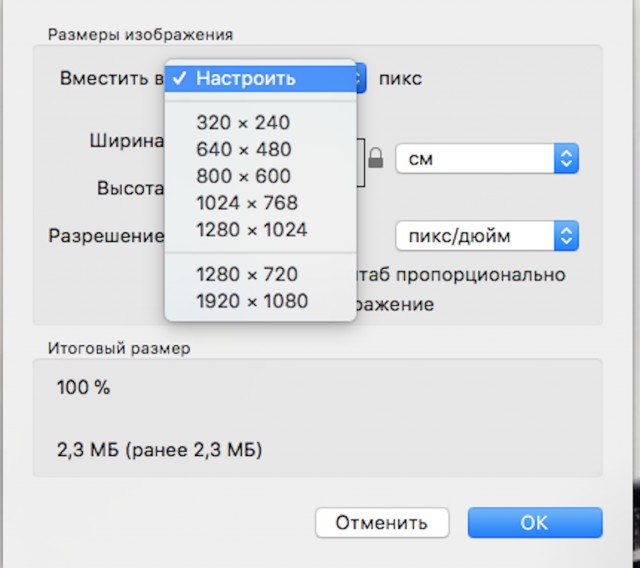
Task: Confirm with the OK button
Action: pos(534,522)
